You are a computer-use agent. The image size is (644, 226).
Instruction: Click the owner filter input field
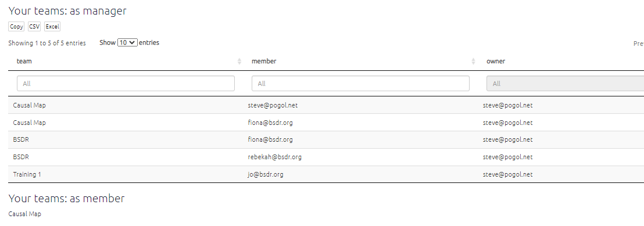565,84
